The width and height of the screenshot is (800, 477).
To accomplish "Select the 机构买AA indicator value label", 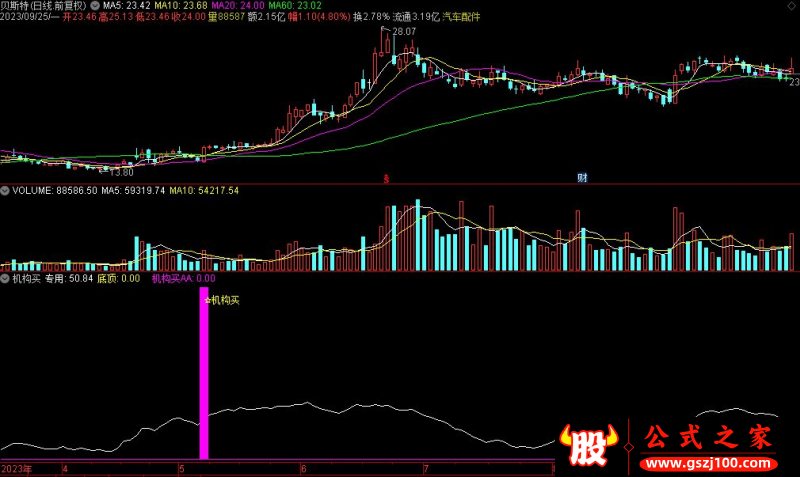I will [183, 280].
